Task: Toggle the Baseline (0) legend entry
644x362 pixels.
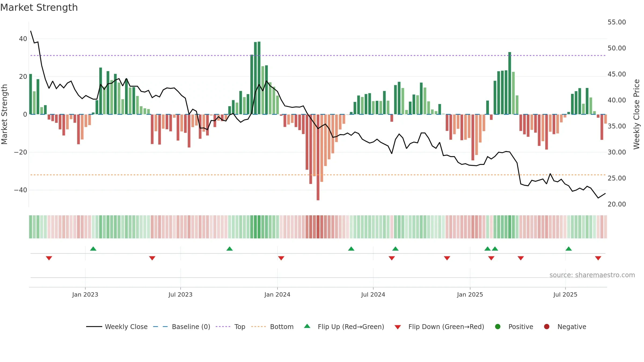Action: tap(182, 327)
